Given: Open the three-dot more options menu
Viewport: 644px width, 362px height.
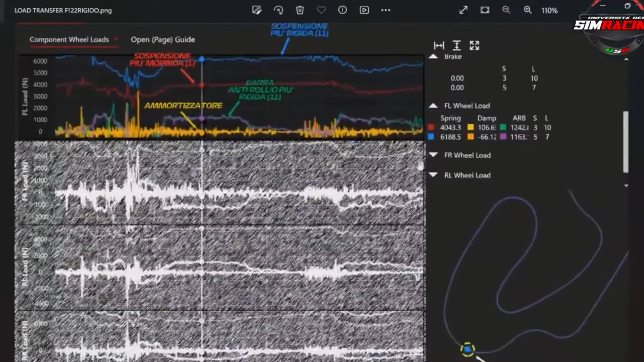Looking at the screenshot, I should 386,10.
